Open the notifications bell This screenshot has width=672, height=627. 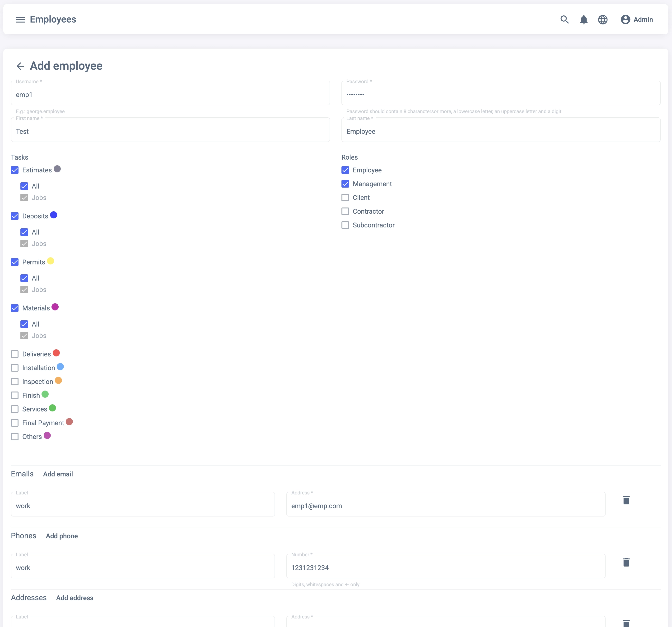(583, 20)
